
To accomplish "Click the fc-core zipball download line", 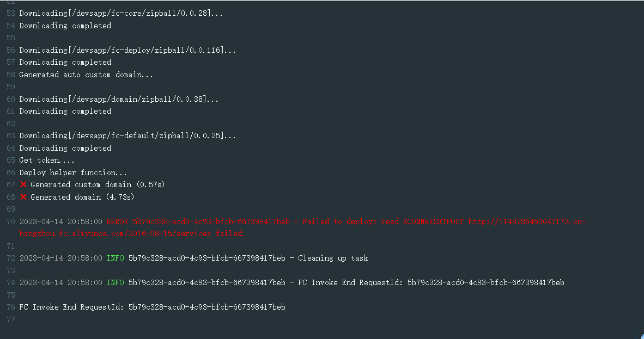I will [121, 13].
